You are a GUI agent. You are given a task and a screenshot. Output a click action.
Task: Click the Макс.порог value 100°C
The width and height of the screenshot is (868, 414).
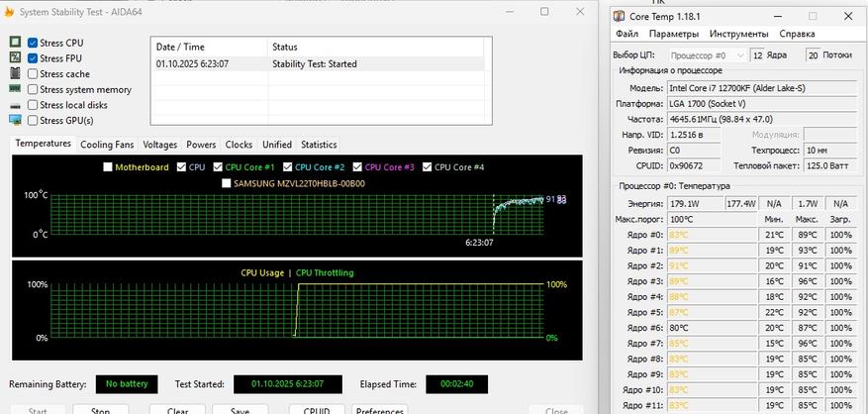click(712, 220)
